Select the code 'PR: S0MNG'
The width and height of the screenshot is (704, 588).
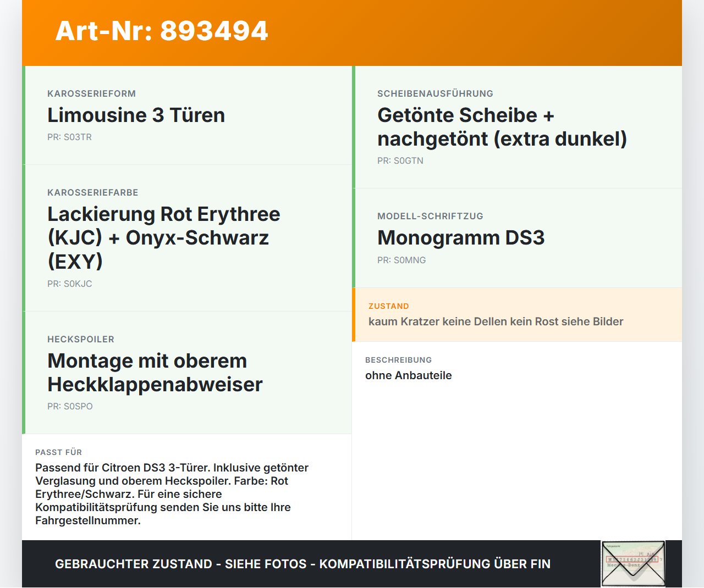[402, 260]
